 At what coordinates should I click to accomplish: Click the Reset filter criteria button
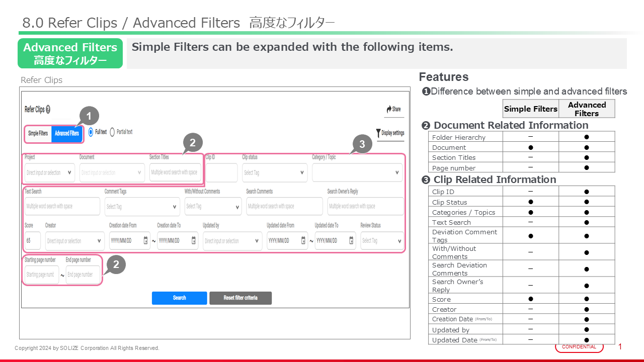click(x=240, y=298)
